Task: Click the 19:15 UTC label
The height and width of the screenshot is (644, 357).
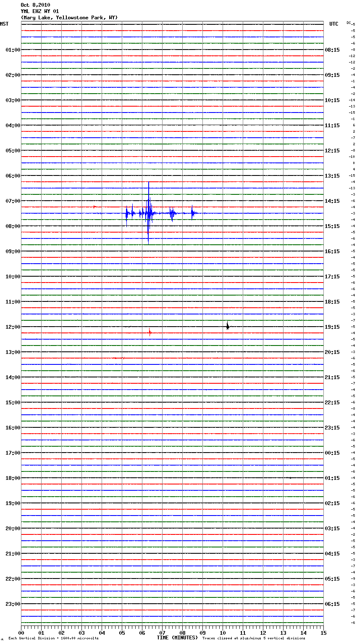Action: 332,327
